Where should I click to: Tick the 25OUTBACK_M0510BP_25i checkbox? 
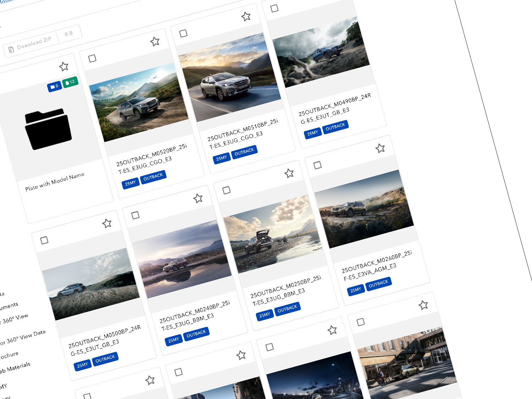(x=183, y=33)
